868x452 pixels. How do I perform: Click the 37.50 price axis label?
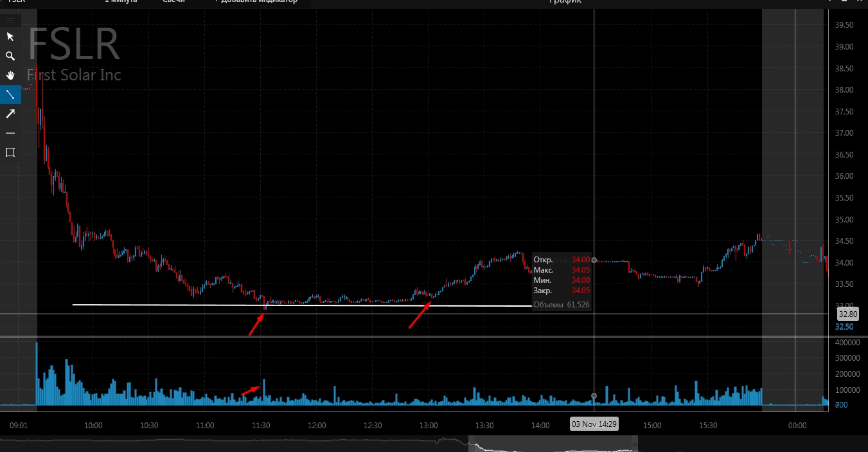[844, 112]
